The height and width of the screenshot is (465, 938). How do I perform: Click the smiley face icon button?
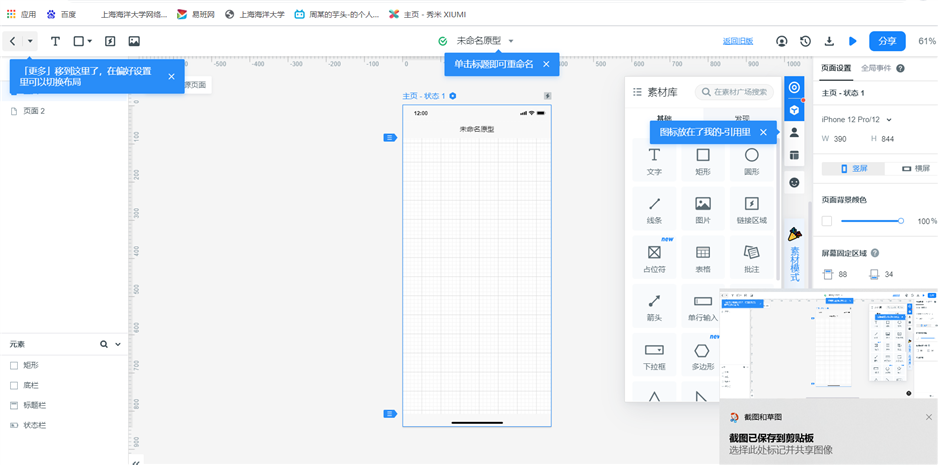[794, 183]
